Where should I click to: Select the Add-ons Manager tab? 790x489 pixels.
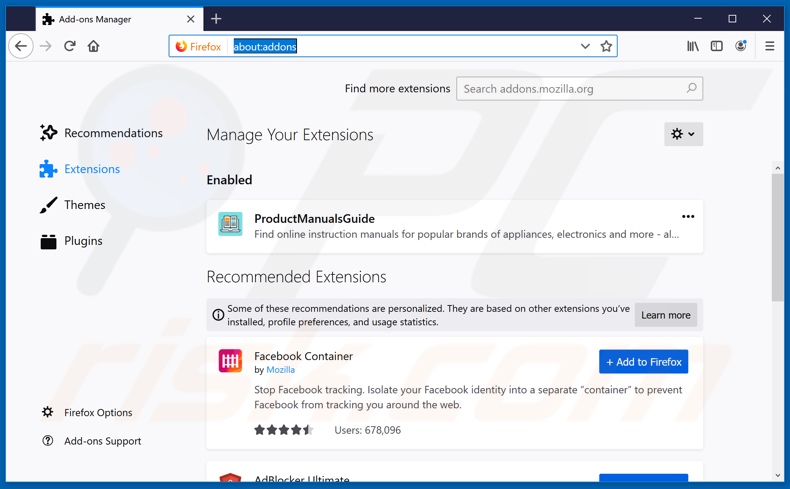(119, 19)
